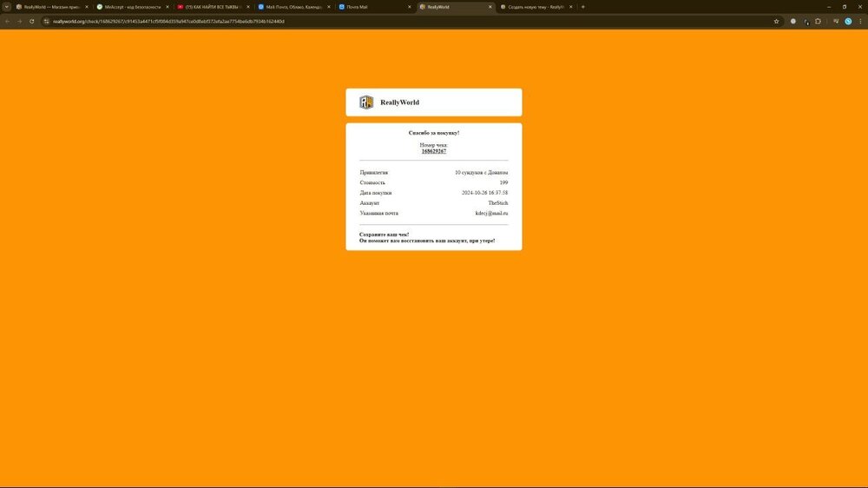Select the label Номер чека:
Image resolution: width=868 pixels, height=488 pixels.
(433, 145)
